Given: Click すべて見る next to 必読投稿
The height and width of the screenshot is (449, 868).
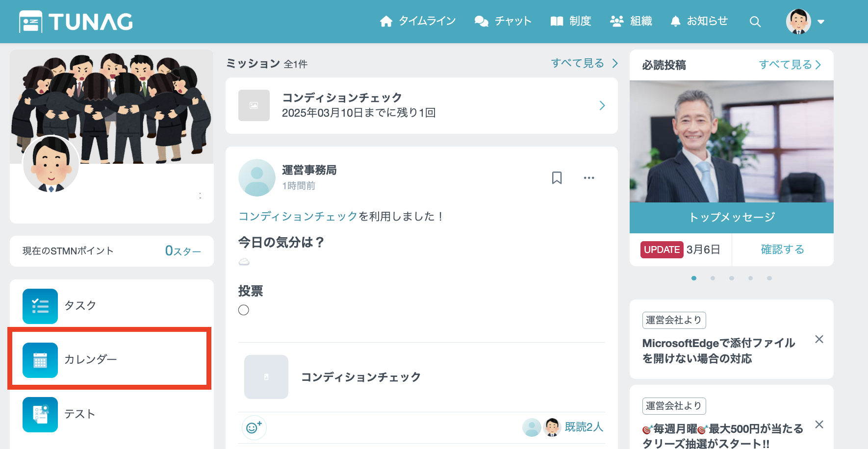Looking at the screenshot, I should [790, 65].
